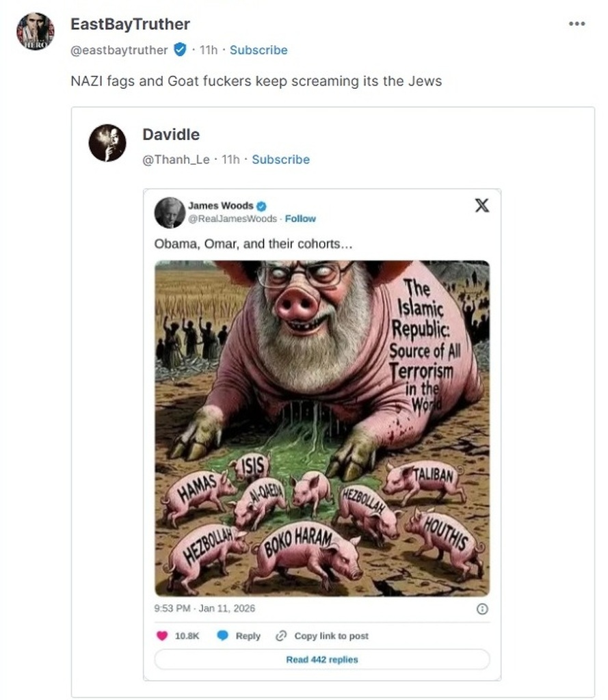Image resolution: width=608 pixels, height=700 pixels.
Task: Follow @RealJamesWoods
Action: click(300, 219)
